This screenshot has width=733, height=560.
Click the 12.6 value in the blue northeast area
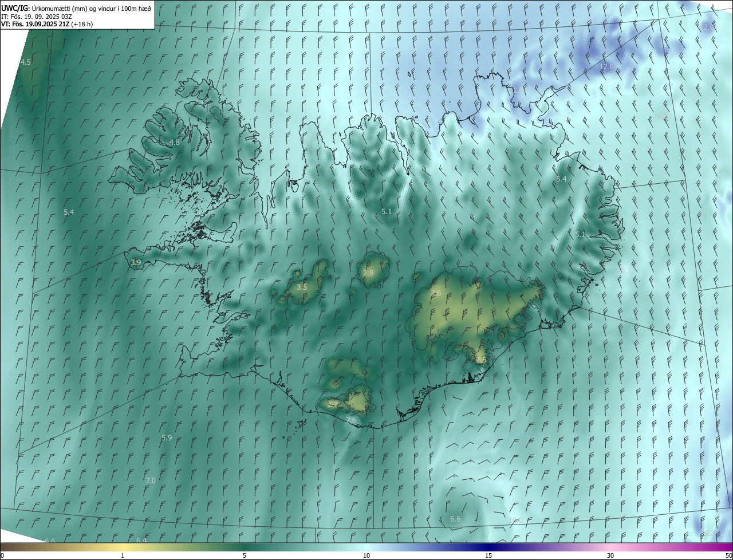(x=606, y=66)
